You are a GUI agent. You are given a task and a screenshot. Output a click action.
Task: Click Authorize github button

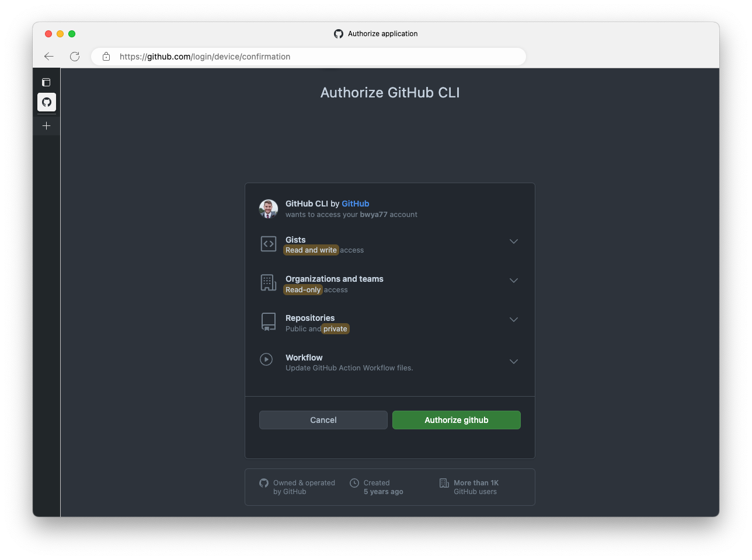457,420
